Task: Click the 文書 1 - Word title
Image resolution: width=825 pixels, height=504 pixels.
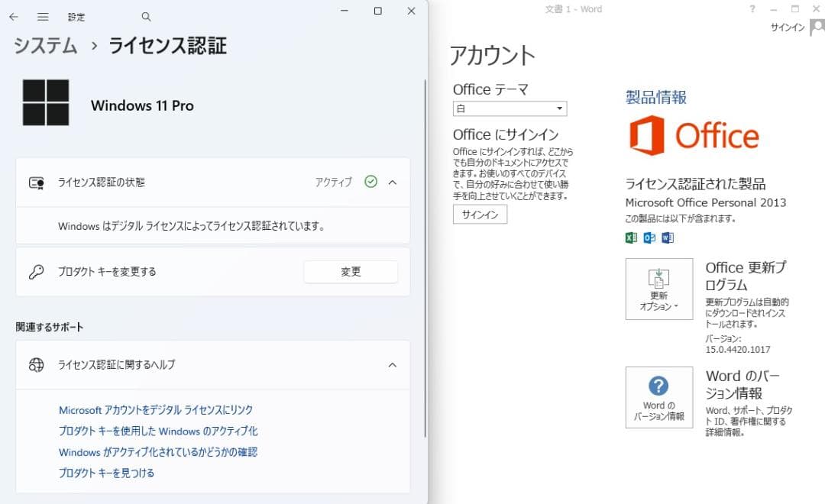Action: [x=574, y=9]
